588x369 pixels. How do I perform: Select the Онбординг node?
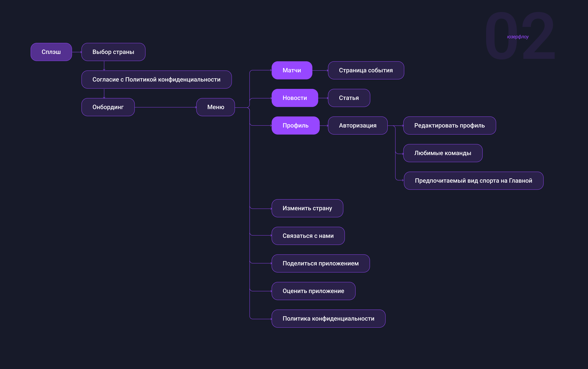[108, 107]
